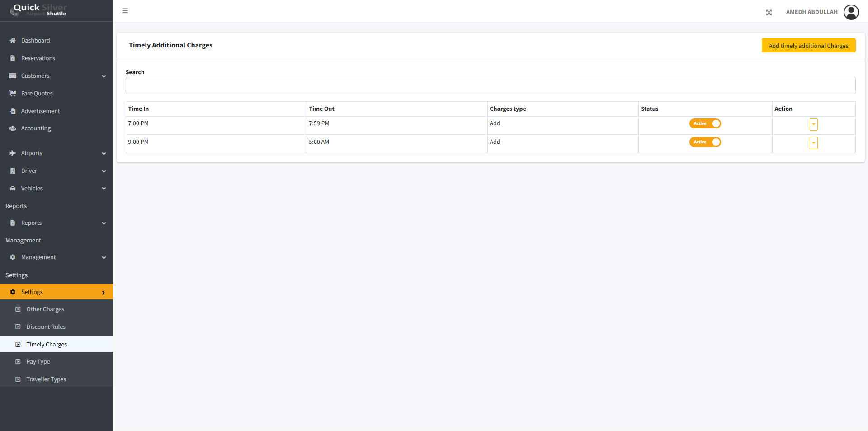This screenshot has height=431, width=868.
Task: Click the hamburger menu icon
Action: [x=125, y=11]
